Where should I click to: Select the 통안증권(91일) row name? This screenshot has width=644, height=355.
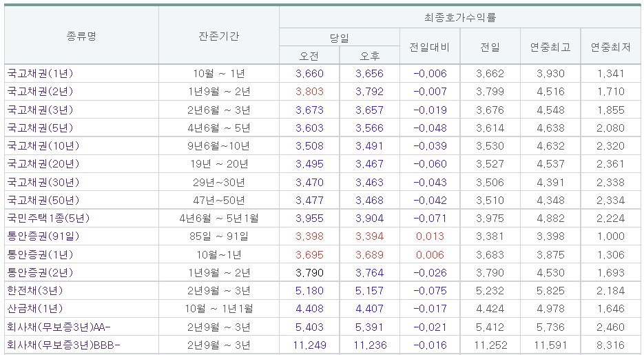pyautogui.click(x=43, y=236)
